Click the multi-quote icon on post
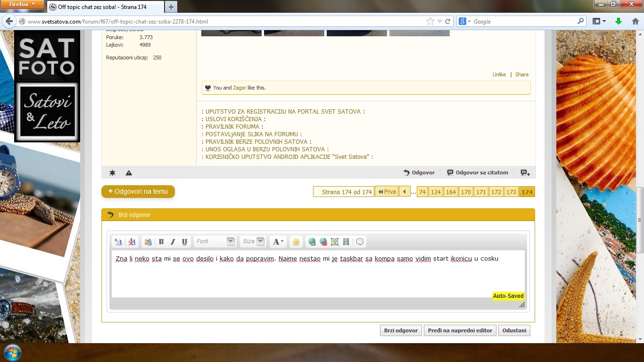The width and height of the screenshot is (644, 362). (x=525, y=173)
